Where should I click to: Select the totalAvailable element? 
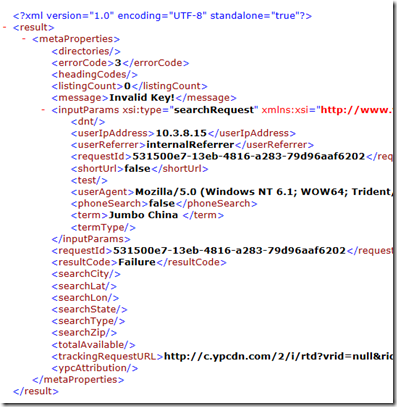click(93, 345)
